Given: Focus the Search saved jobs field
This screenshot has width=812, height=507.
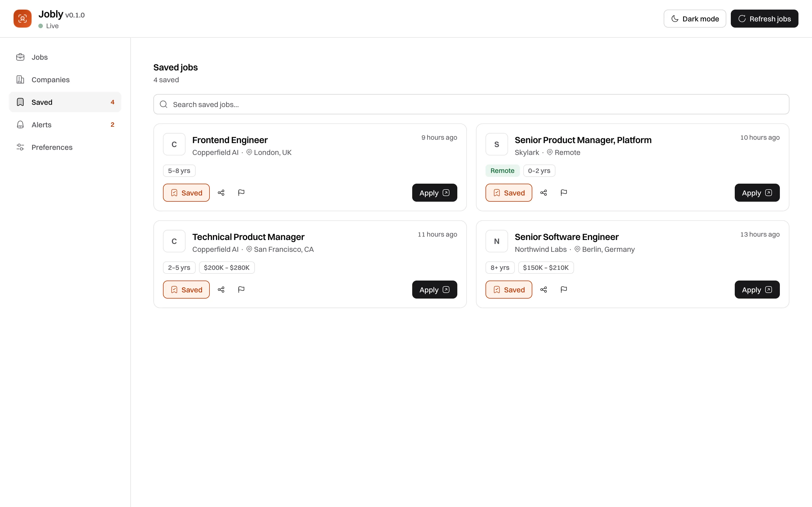Looking at the screenshot, I should [x=471, y=104].
